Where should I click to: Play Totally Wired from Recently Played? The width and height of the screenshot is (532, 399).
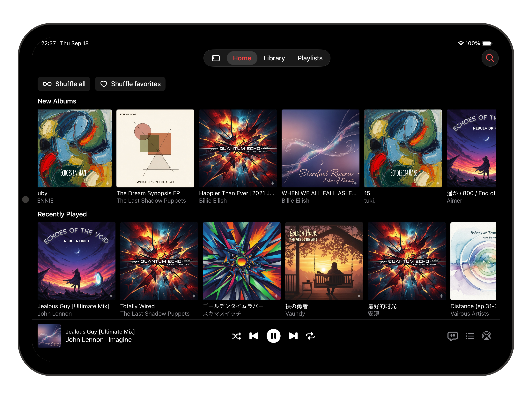[x=159, y=261]
